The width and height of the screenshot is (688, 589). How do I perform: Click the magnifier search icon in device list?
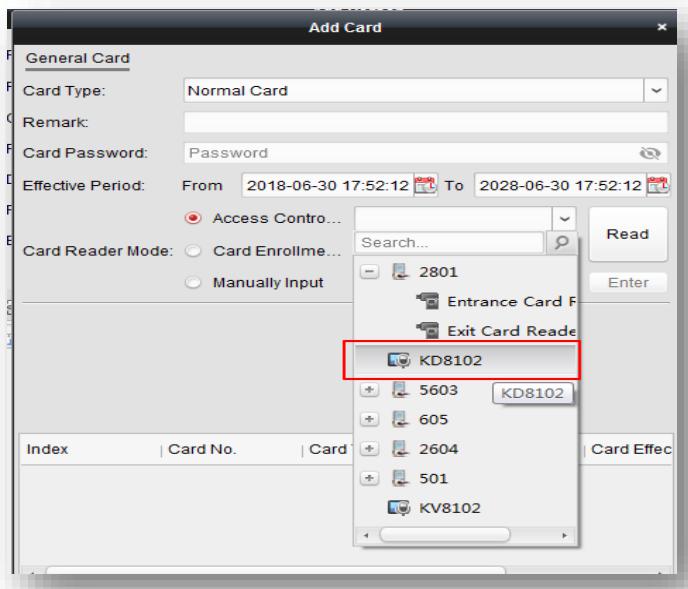(x=562, y=243)
